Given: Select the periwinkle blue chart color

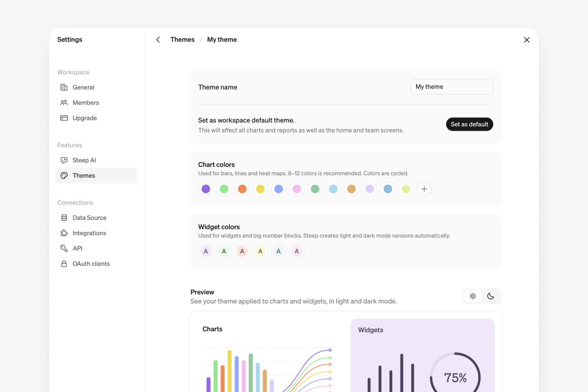Looking at the screenshot, I should [x=278, y=189].
